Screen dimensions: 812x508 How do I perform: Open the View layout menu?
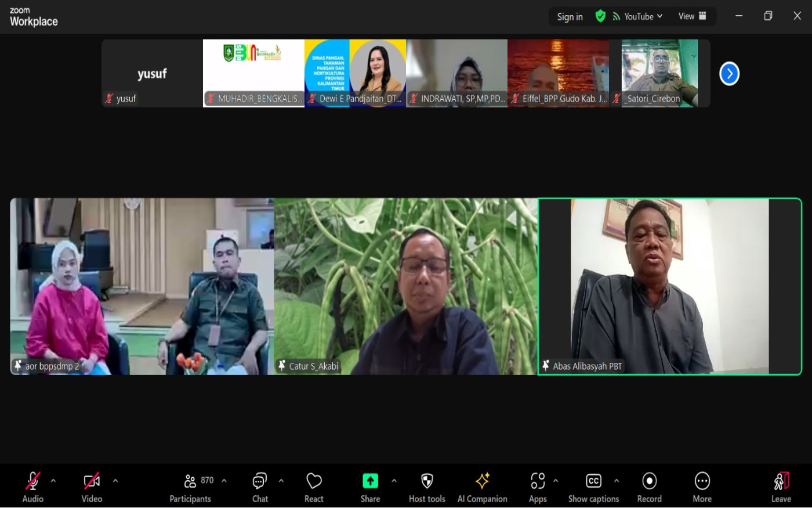(693, 16)
